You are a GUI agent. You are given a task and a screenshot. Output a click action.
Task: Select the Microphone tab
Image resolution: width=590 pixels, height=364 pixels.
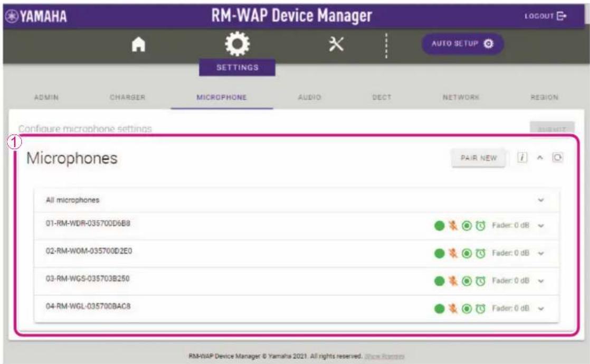[x=222, y=98]
